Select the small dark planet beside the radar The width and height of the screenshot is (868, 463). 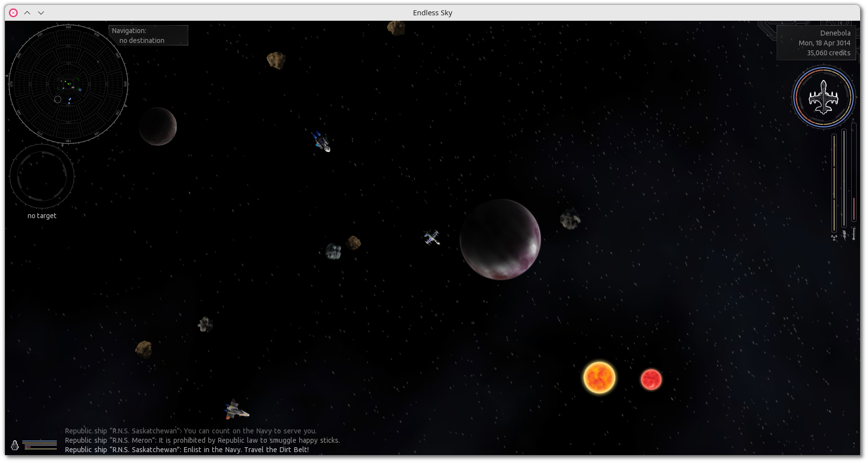click(x=158, y=126)
